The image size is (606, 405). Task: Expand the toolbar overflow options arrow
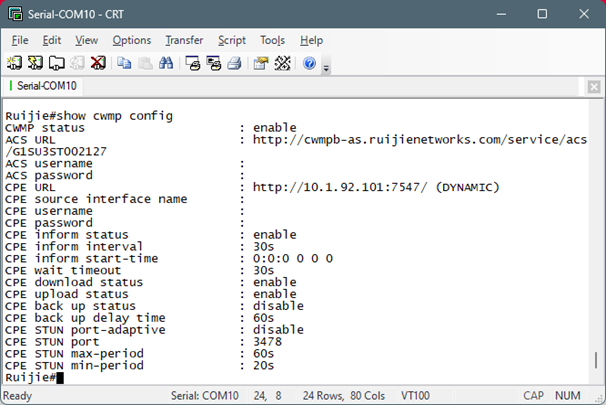point(326,68)
